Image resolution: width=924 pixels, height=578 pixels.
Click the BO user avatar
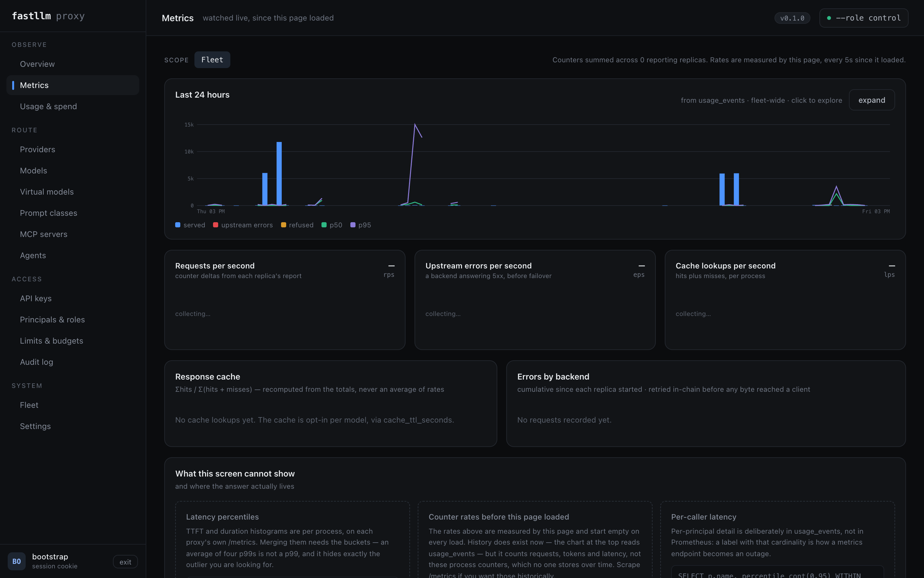[x=17, y=561]
